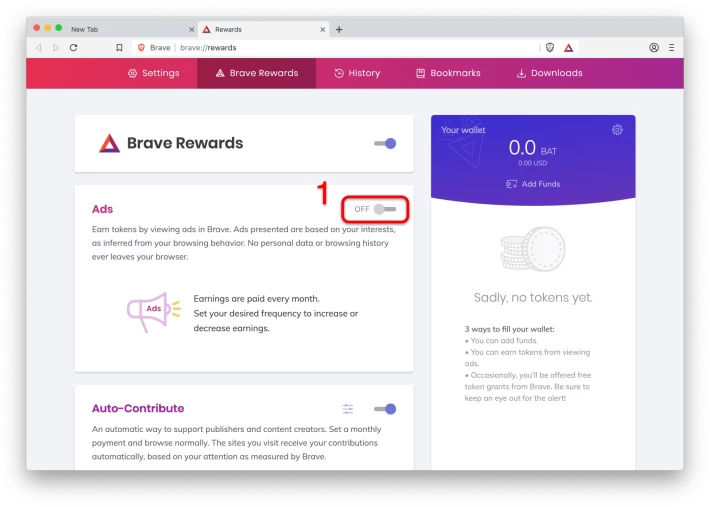This screenshot has height=507, width=710.
Task: Close the New Tab tab
Action: (192, 29)
